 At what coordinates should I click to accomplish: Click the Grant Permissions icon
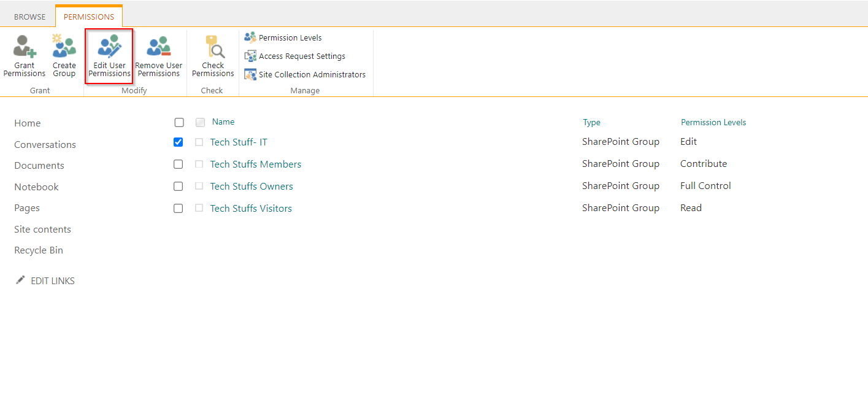point(24,55)
